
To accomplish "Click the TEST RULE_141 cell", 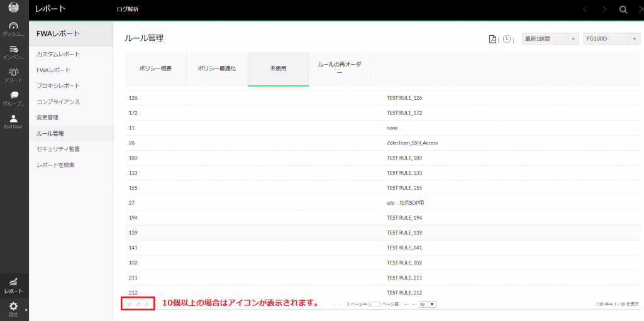I will coord(404,248).
